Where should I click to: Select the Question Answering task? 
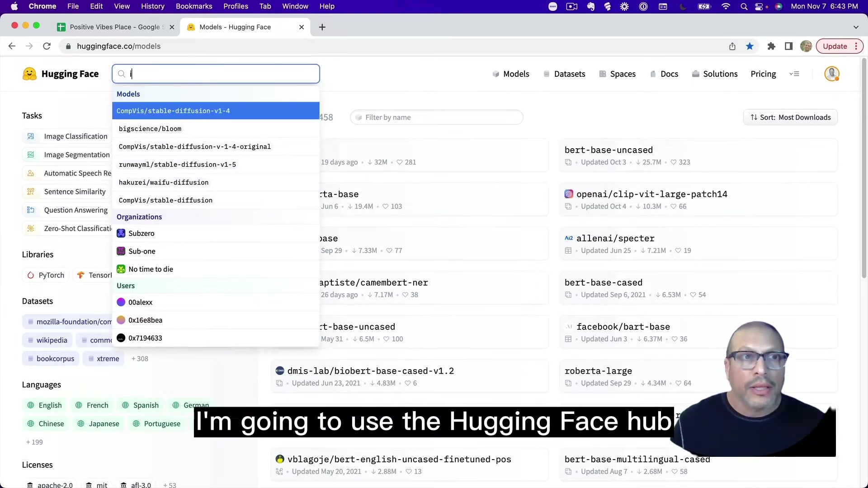click(x=67, y=210)
